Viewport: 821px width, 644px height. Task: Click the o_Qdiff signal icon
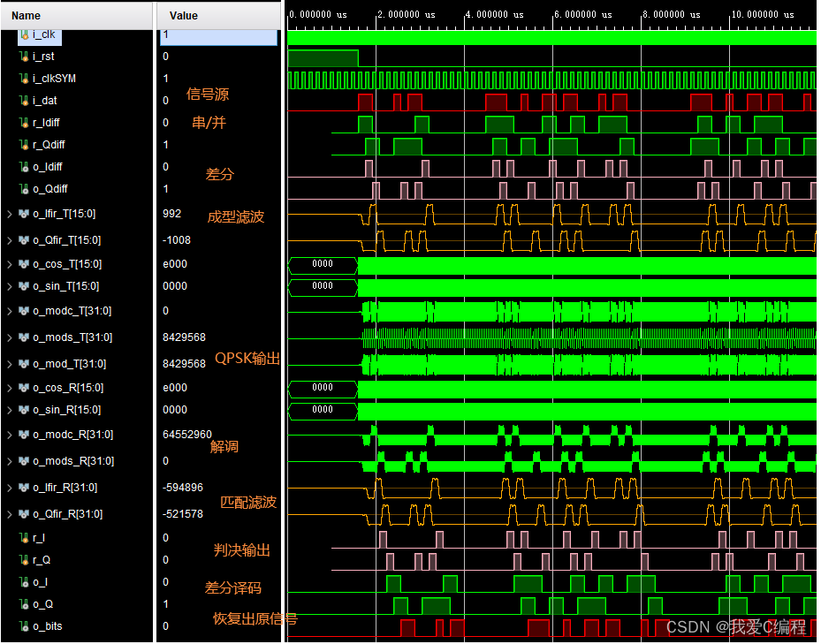pos(24,189)
